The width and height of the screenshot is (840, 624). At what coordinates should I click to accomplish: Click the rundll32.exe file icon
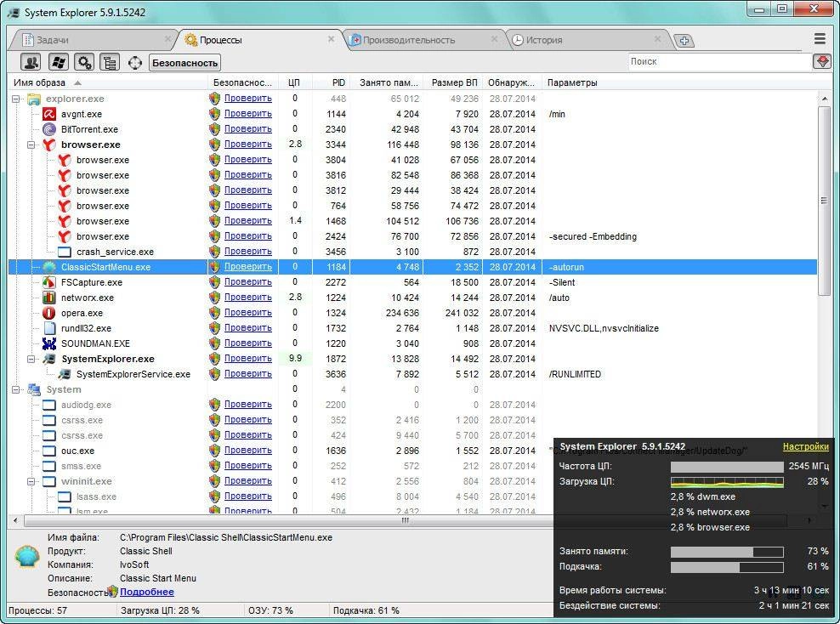(49, 328)
